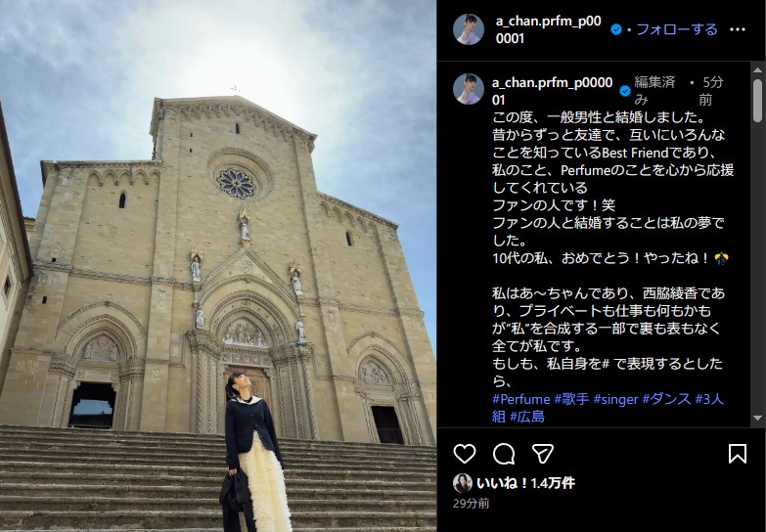Click the フォローする follow button
The height and width of the screenshot is (532, 766).
click(x=677, y=29)
